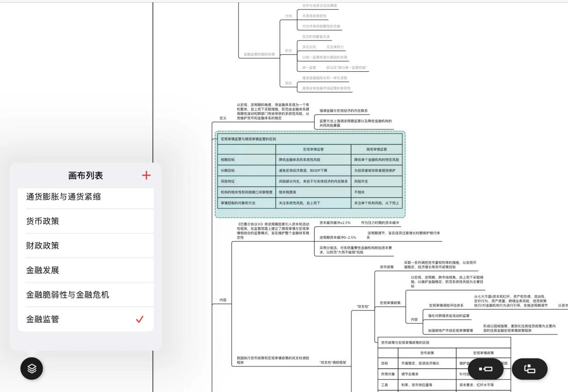This screenshot has width=568, height=392.
Task: Click the 降低金融体系的系统性风险 table cell
Action: tap(299, 159)
